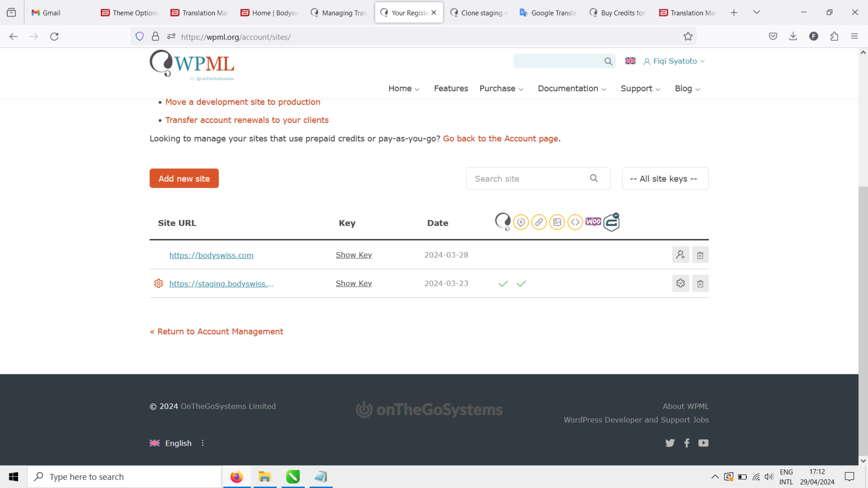Open the Features menu item
868x488 pixels.
click(451, 88)
